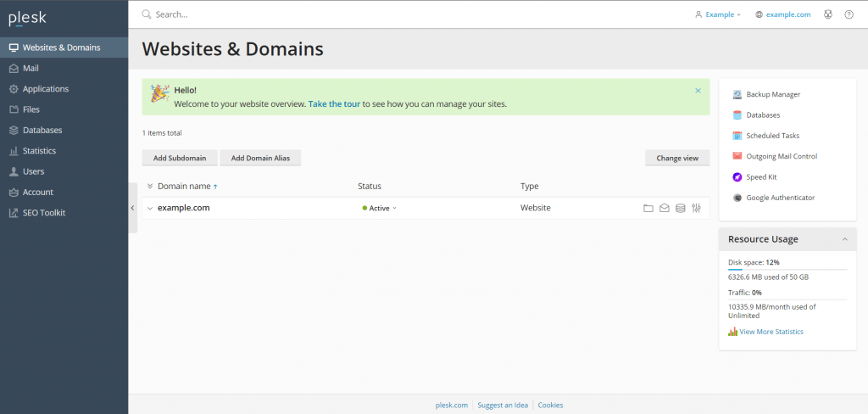Click the Traffic usage bar
The height and width of the screenshot is (414, 868).
(787, 299)
